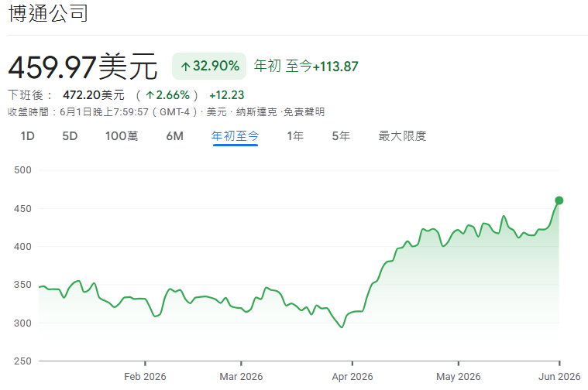Click the 博通公司 company title
This screenshot has width=588, height=390.
48,13
